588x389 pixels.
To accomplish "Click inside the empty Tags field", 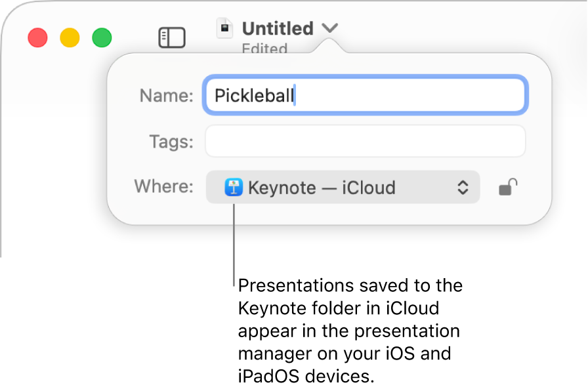I will point(365,140).
